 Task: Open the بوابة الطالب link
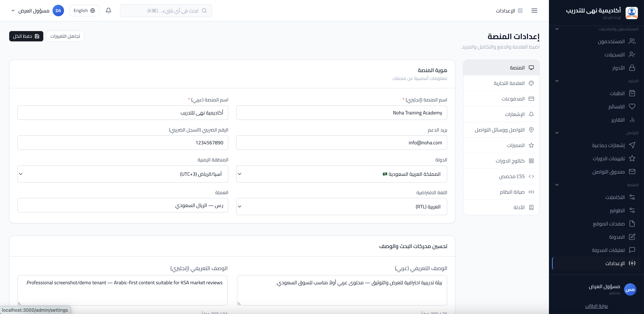[x=596, y=306]
